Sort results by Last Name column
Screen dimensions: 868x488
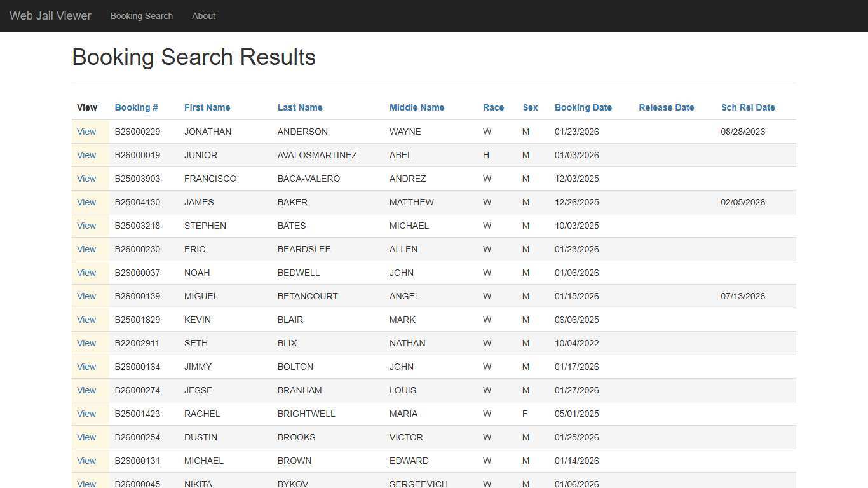tap(300, 107)
